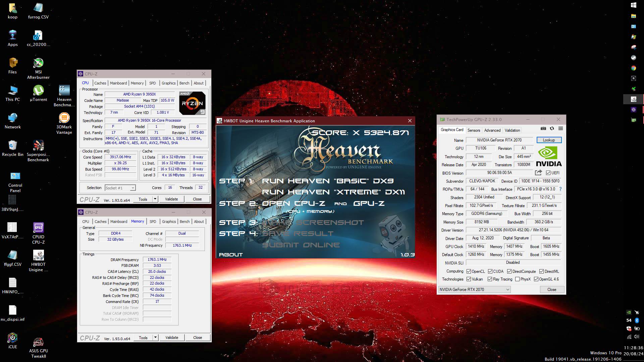Toggle the Vulkan checkbox
Image resolution: width=644 pixels, height=362 pixels.
(469, 279)
